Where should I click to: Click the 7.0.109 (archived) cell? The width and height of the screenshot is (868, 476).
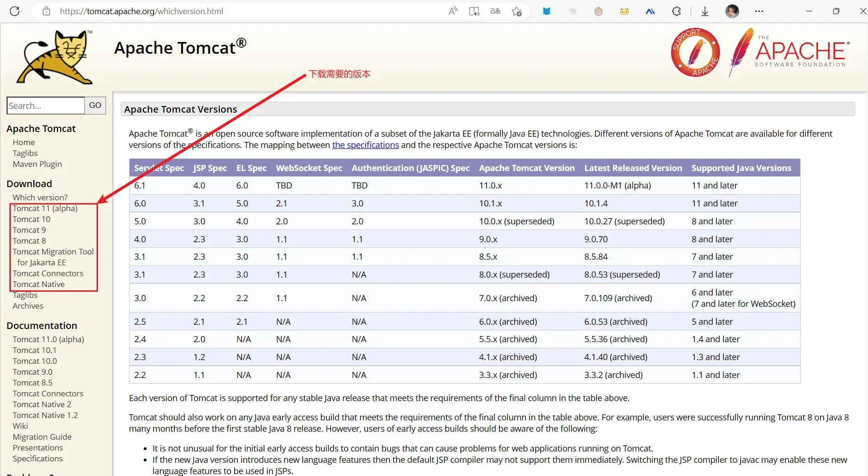click(x=618, y=298)
